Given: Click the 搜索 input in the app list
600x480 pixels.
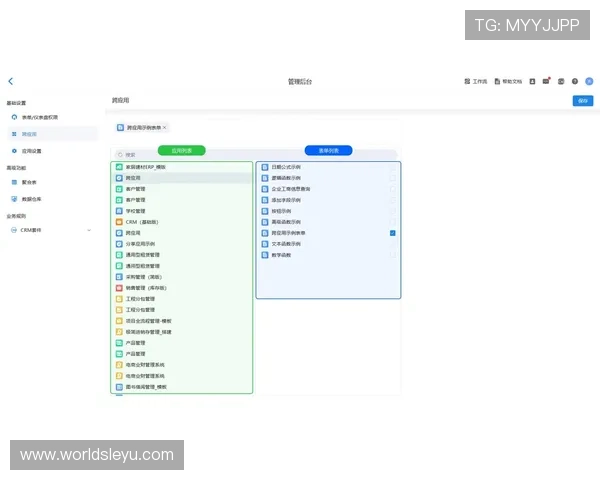Looking at the screenshot, I should point(180,155).
